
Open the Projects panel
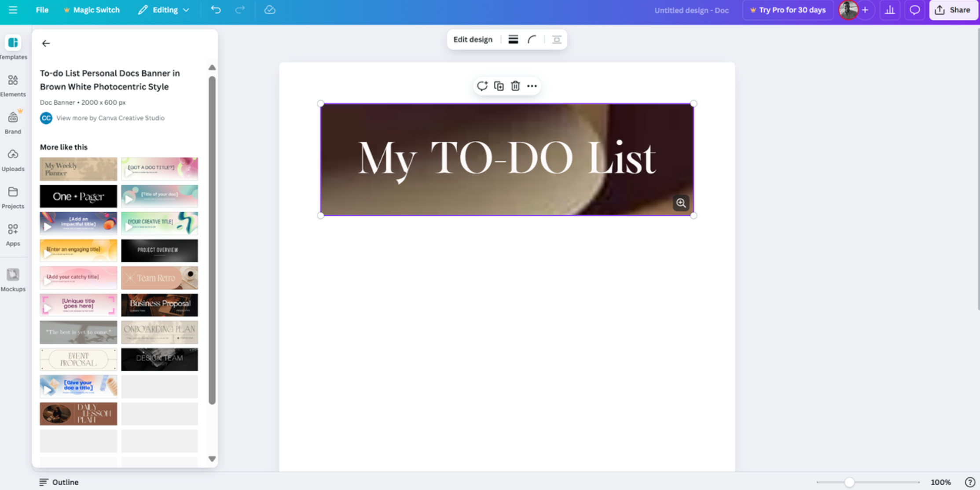point(13,195)
